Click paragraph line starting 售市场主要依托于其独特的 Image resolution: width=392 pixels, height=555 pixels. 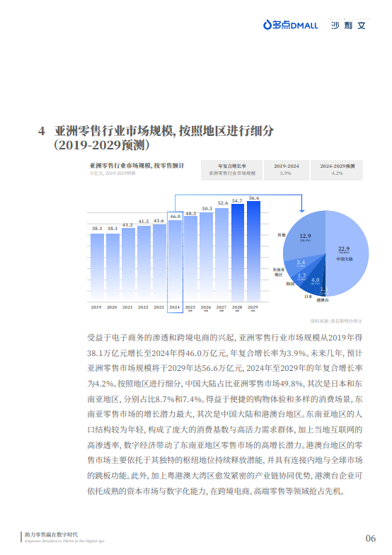coord(225,460)
